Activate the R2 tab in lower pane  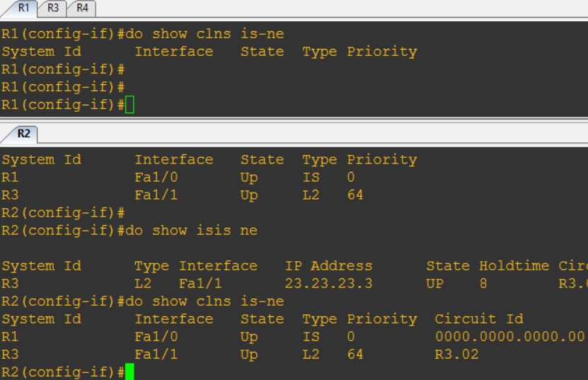tap(24, 134)
